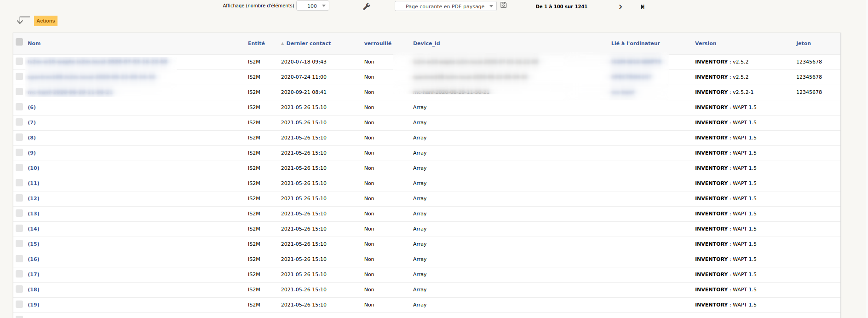Click the Actions button
868x318 pixels.
tap(46, 21)
